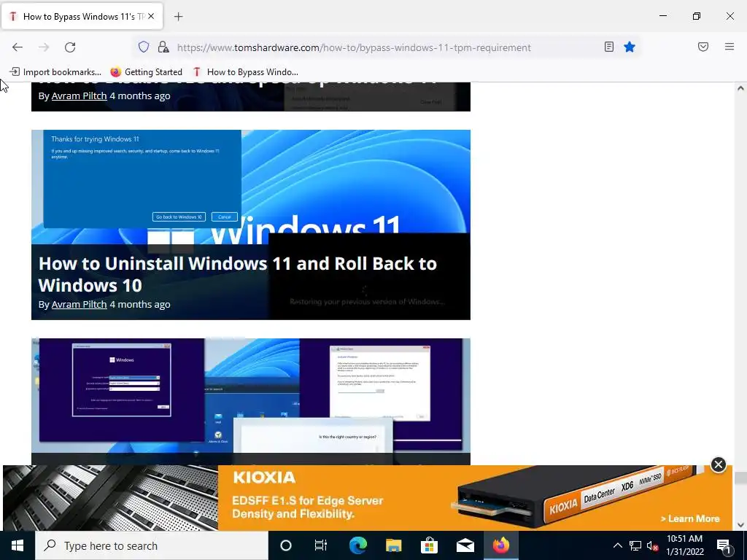Click the taskbar search box
747x560 pixels.
152,545
